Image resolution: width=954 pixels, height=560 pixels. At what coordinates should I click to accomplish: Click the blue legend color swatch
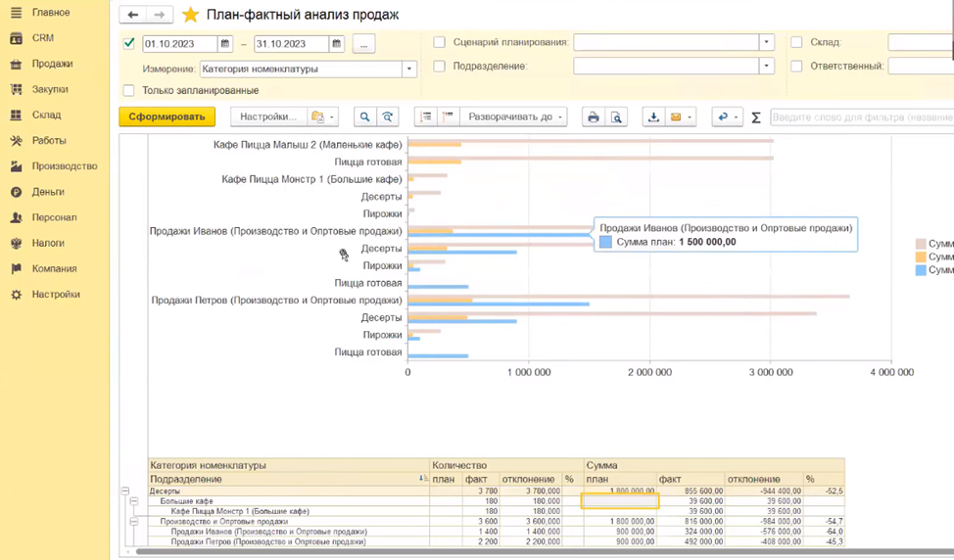[x=921, y=270]
